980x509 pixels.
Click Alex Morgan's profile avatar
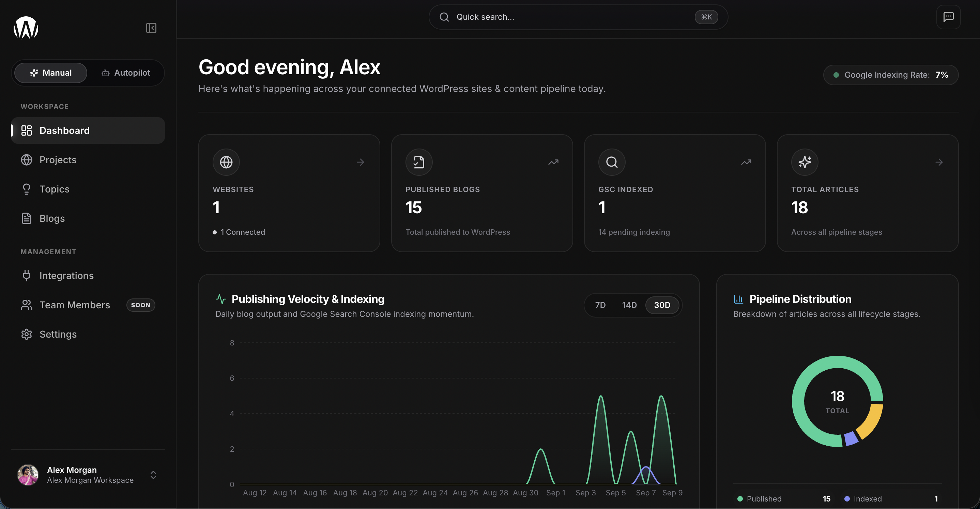coord(28,475)
